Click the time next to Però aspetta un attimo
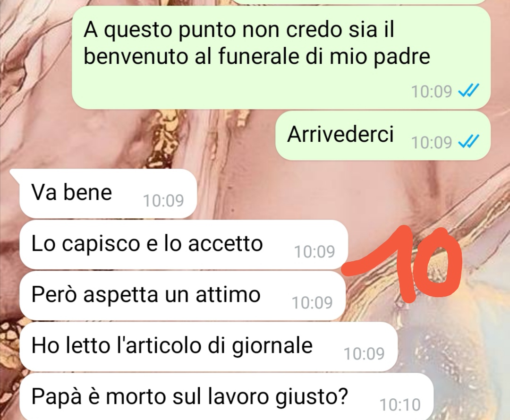The image size is (510, 420). coord(312,303)
